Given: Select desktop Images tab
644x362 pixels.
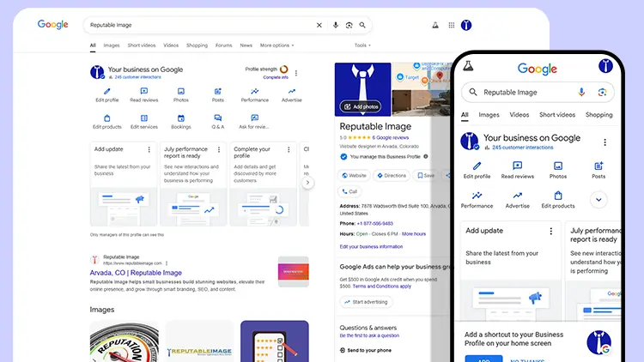Looking at the screenshot, I should [x=112, y=45].
